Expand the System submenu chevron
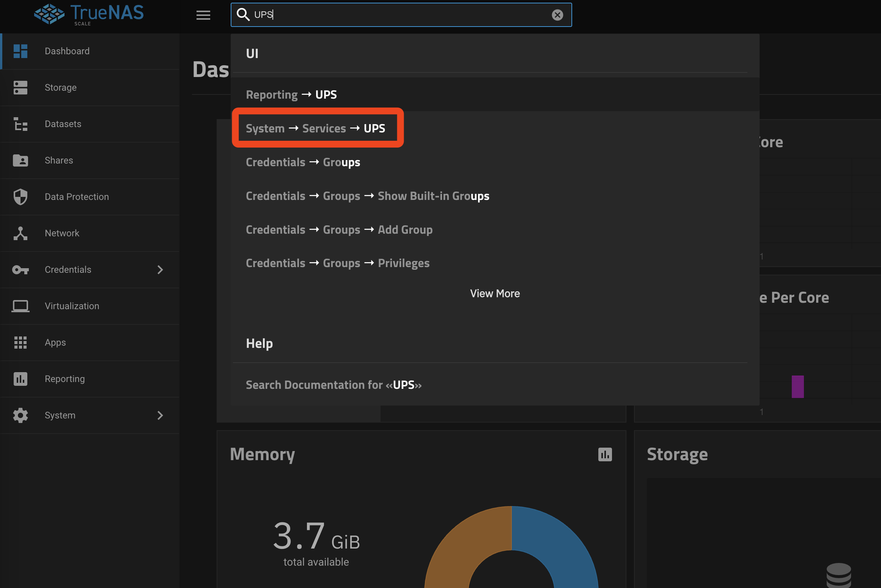 [x=160, y=415]
